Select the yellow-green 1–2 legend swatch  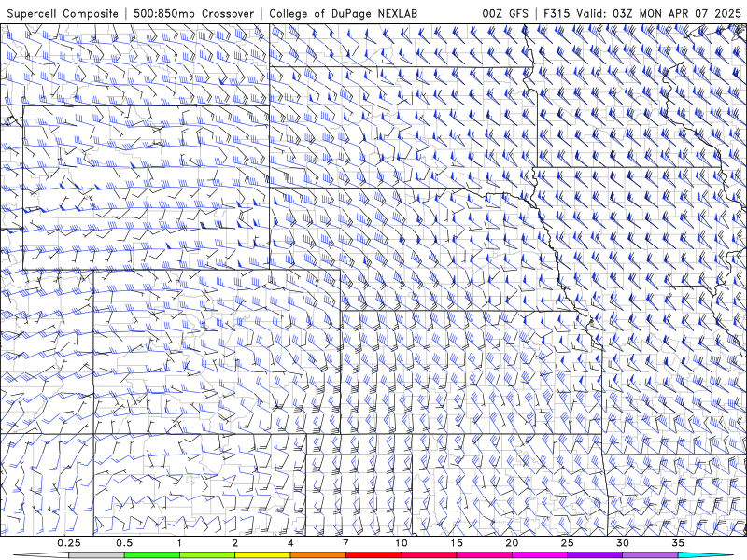tap(207, 555)
